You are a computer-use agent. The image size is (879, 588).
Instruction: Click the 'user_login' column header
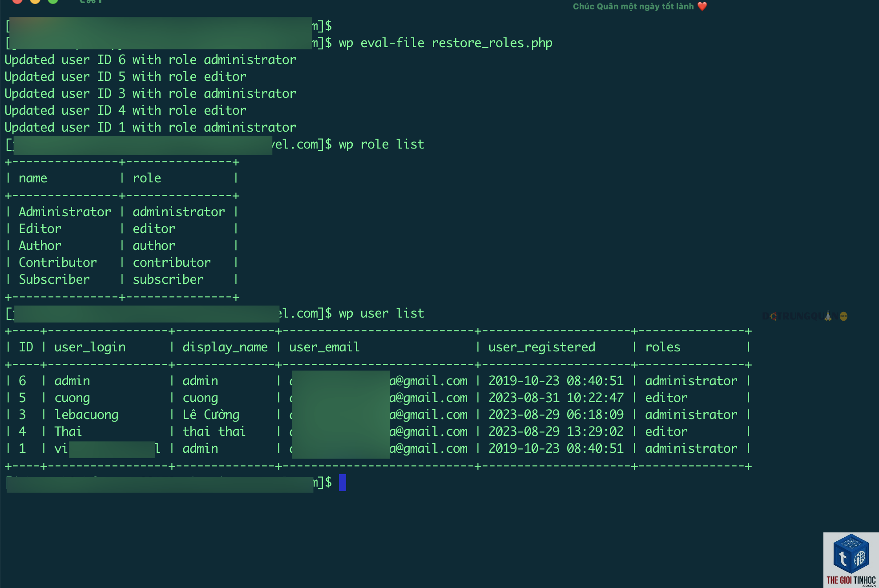[x=90, y=347]
